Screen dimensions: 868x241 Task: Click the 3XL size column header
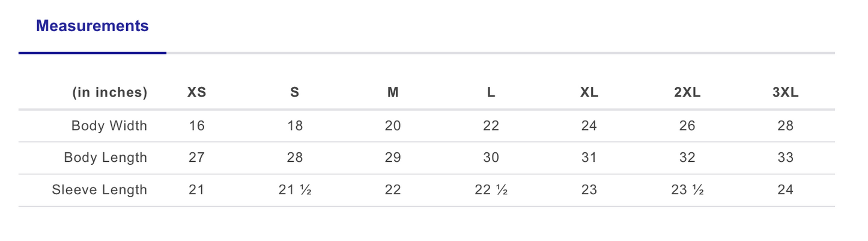pyautogui.click(x=786, y=93)
